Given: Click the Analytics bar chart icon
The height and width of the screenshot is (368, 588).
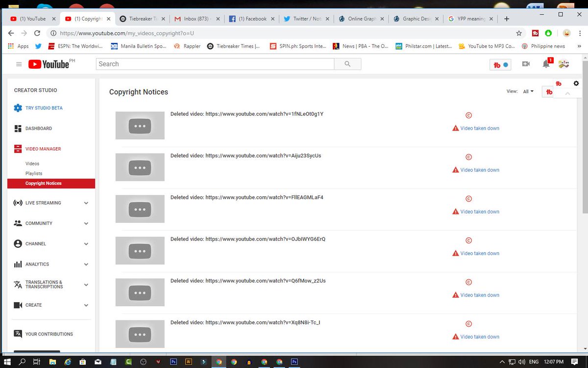Looking at the screenshot, I should pos(18,264).
